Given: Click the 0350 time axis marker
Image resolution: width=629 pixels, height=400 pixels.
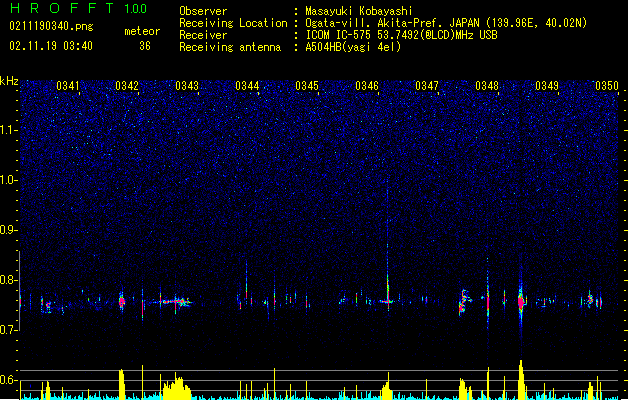Looking at the screenshot, I should click(607, 86).
